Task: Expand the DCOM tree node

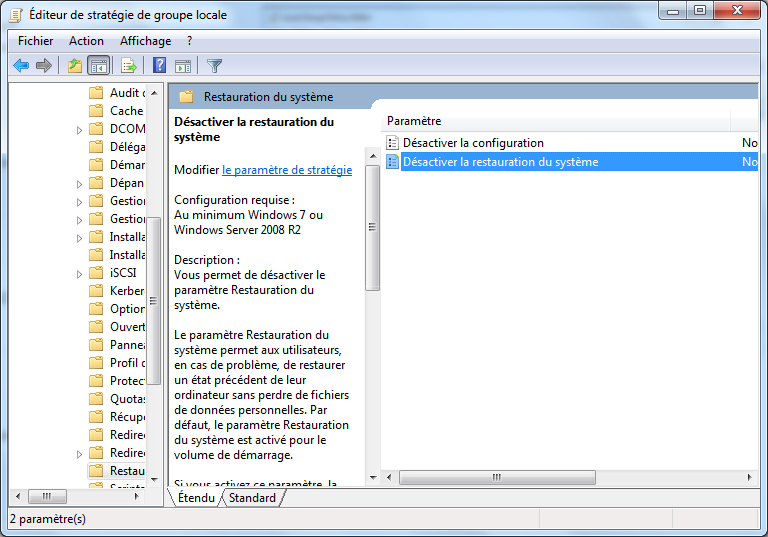Action: [79, 130]
